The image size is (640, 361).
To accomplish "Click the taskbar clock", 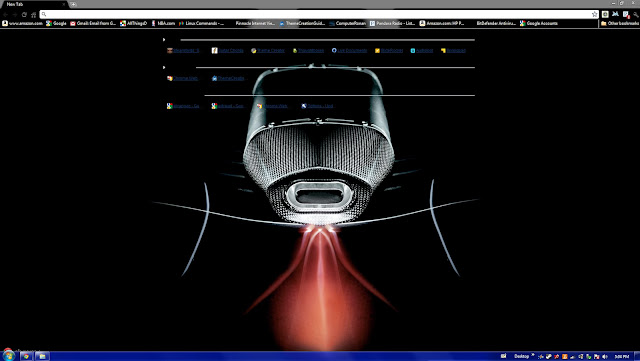I will tap(622, 357).
